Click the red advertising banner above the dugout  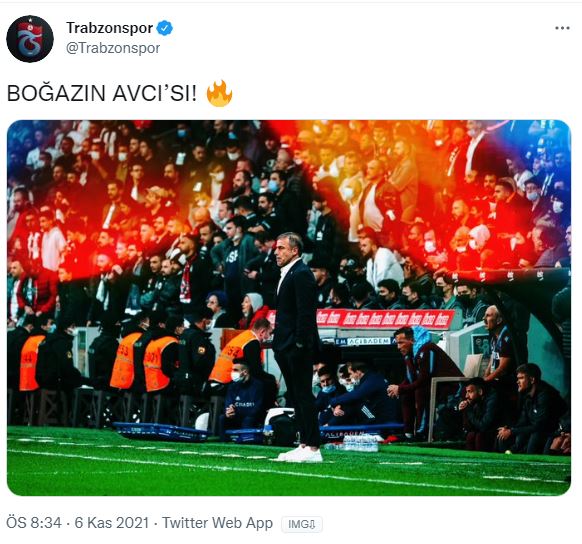tap(384, 319)
